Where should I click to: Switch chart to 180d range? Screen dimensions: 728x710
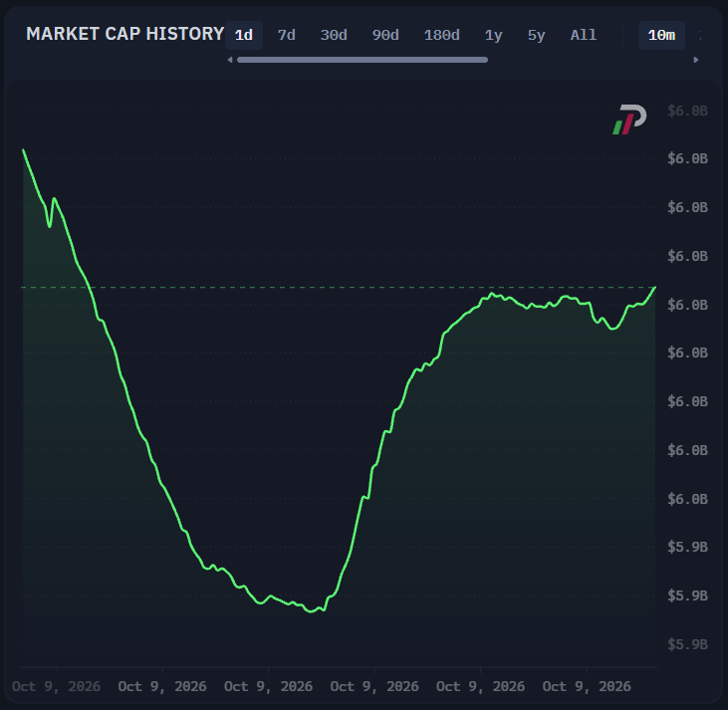(441, 35)
